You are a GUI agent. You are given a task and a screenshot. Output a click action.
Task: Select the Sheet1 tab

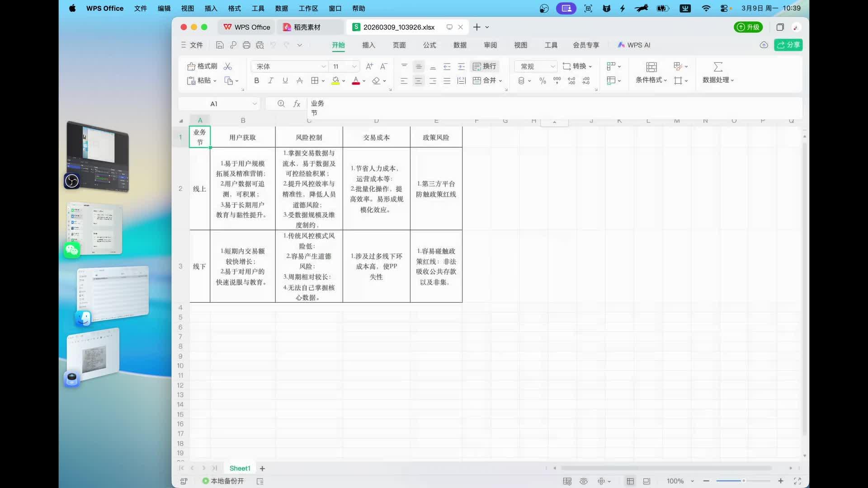(x=240, y=469)
